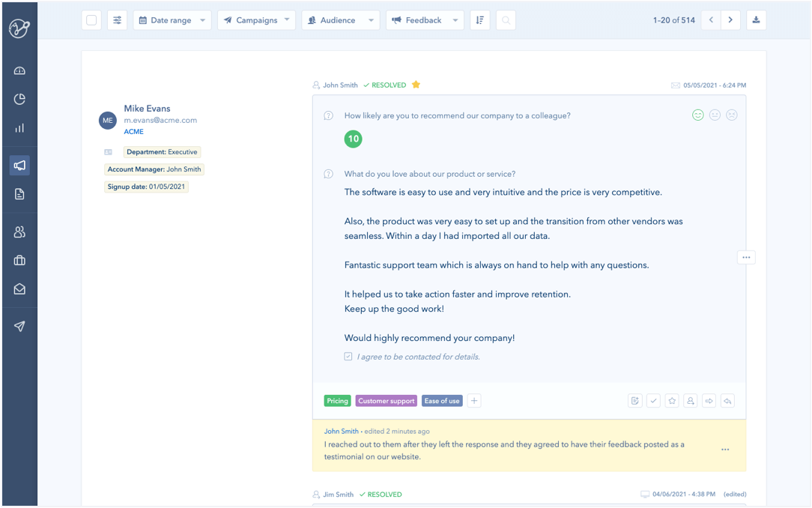
Task: Select the sad smiley face
Action: coord(732,115)
